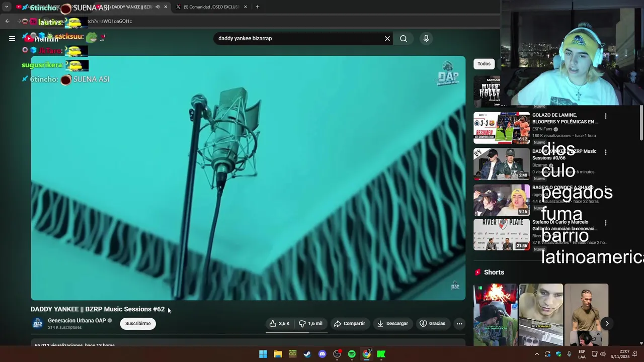Open the River Plate 21:46 video thumbnail
The height and width of the screenshot is (362, 644).
(x=502, y=235)
